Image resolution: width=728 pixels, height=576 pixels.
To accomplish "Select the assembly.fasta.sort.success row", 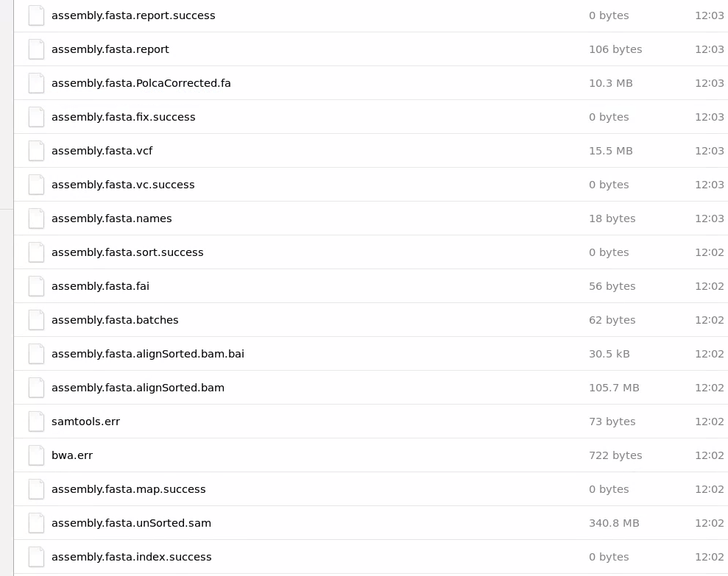I will point(371,252).
